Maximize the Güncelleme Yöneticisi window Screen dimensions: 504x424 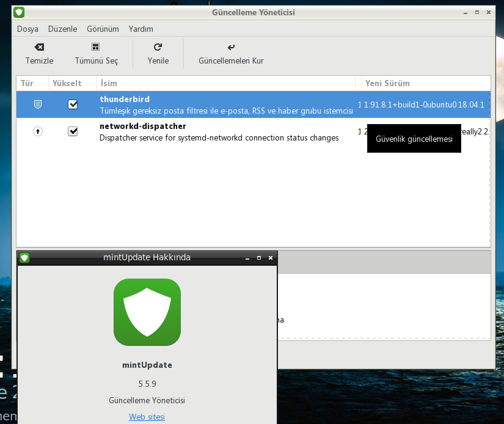coord(477,13)
